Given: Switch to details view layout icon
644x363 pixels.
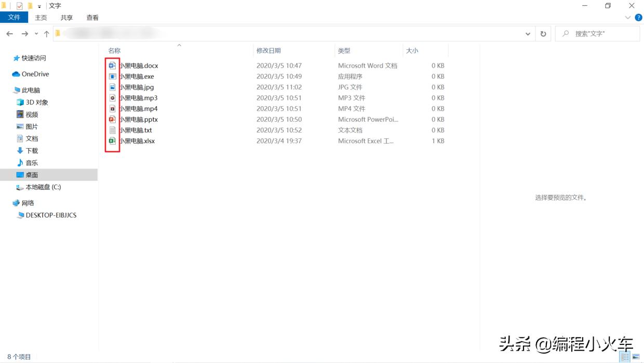Looking at the screenshot, I should [625, 357].
